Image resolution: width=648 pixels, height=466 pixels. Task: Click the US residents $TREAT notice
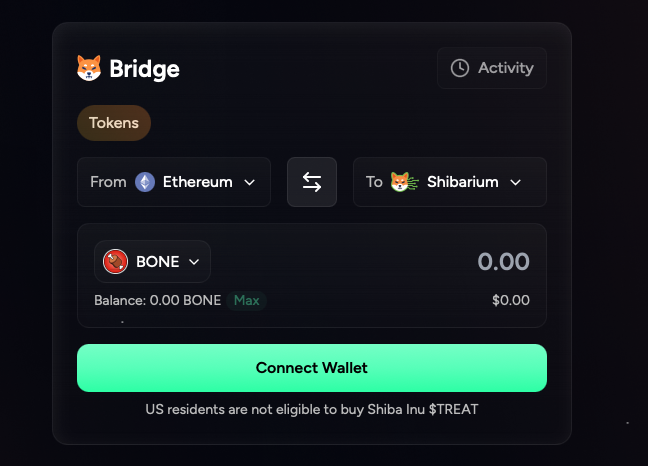click(x=312, y=409)
